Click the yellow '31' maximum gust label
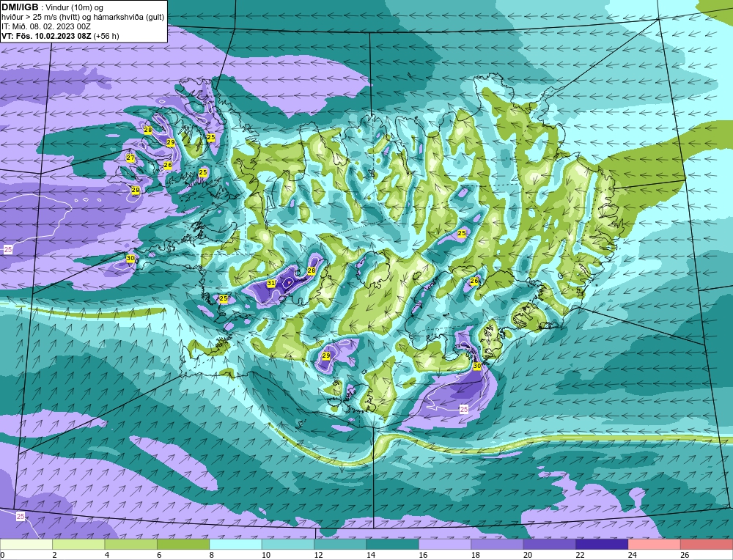The height and width of the screenshot is (560, 733). 271,283
